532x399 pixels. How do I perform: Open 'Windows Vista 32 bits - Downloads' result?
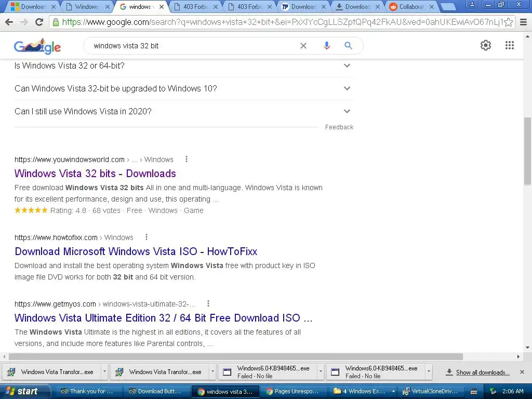[x=95, y=174]
